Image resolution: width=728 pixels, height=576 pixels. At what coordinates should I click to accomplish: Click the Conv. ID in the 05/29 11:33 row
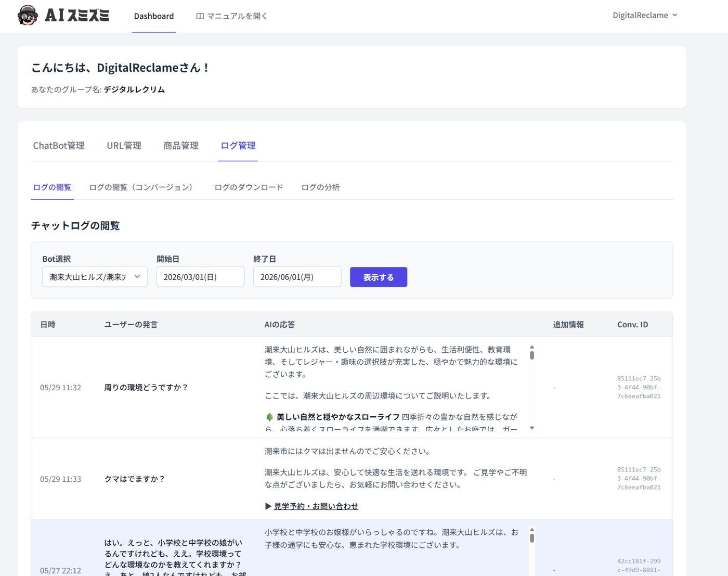pyautogui.click(x=639, y=479)
